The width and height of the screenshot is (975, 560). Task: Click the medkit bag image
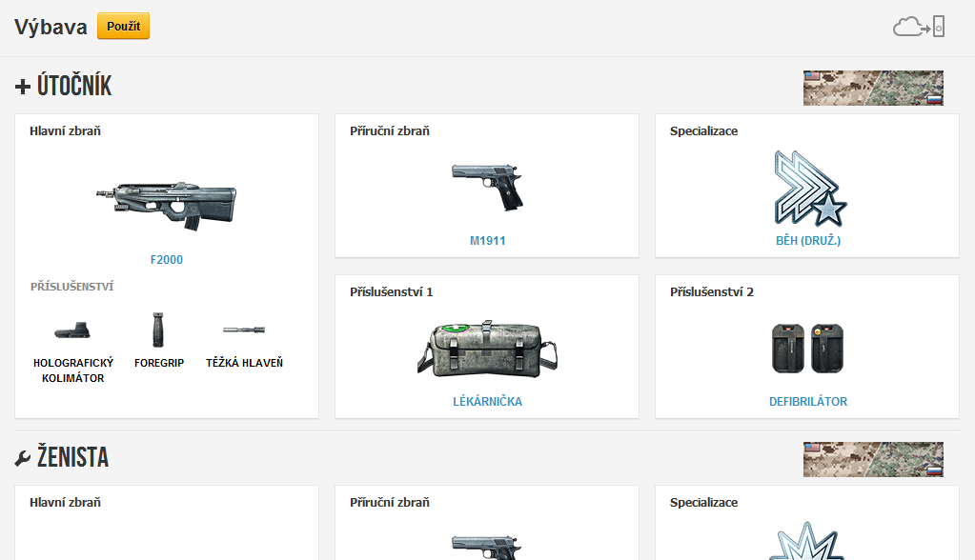pos(488,350)
